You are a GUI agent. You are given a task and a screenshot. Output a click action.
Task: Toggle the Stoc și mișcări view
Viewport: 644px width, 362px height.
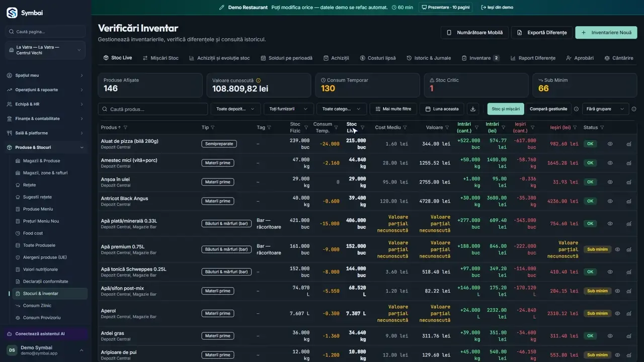click(x=506, y=109)
